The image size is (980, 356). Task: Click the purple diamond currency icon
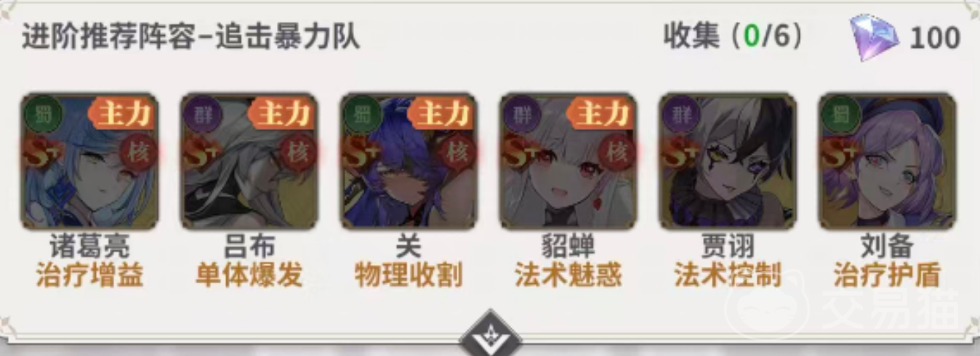click(875, 37)
